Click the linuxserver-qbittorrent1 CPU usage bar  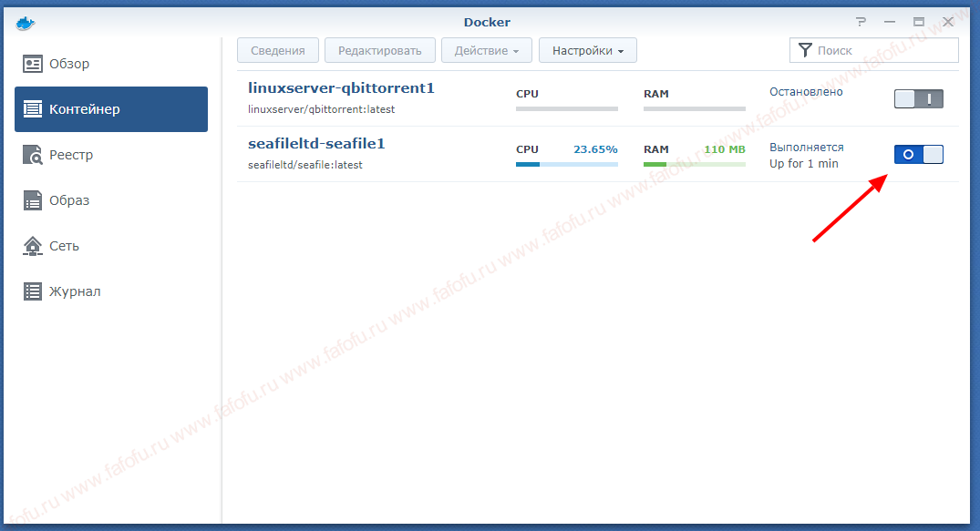[x=567, y=108]
